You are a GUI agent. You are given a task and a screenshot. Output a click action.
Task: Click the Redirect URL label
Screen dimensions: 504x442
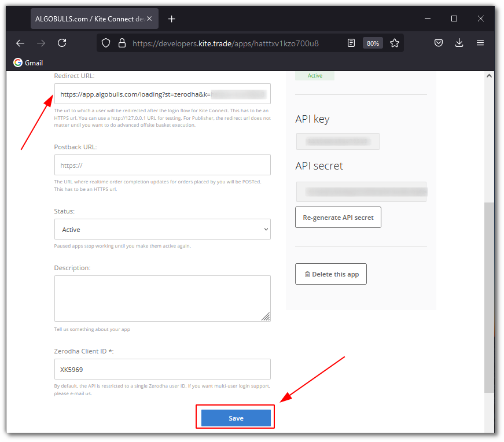[74, 76]
